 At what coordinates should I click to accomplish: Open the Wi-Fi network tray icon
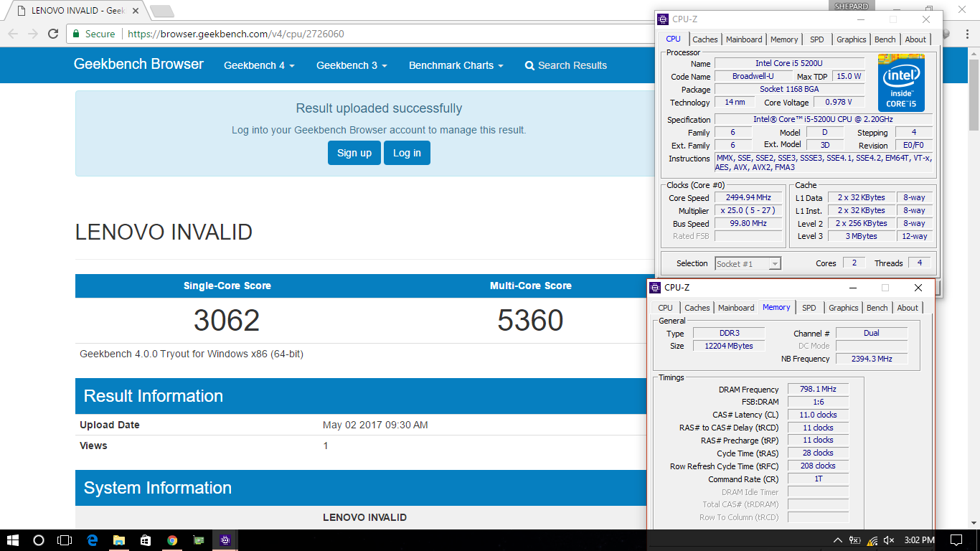point(872,540)
